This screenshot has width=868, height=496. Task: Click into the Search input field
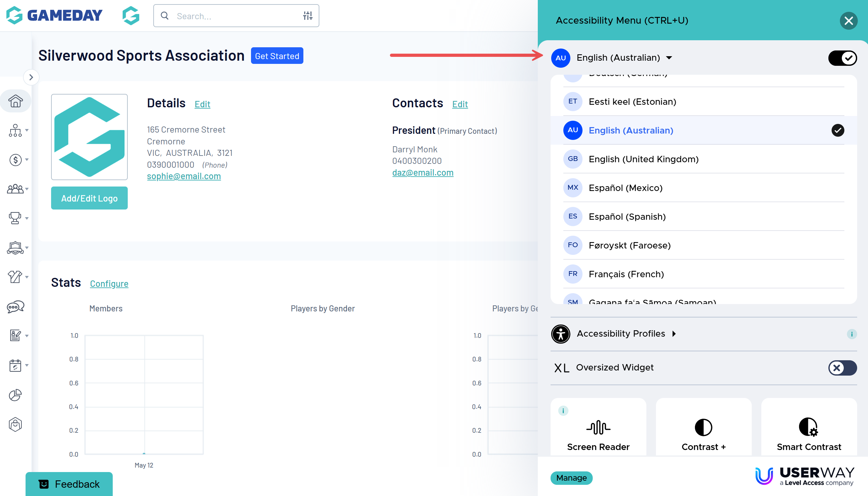[x=235, y=16]
